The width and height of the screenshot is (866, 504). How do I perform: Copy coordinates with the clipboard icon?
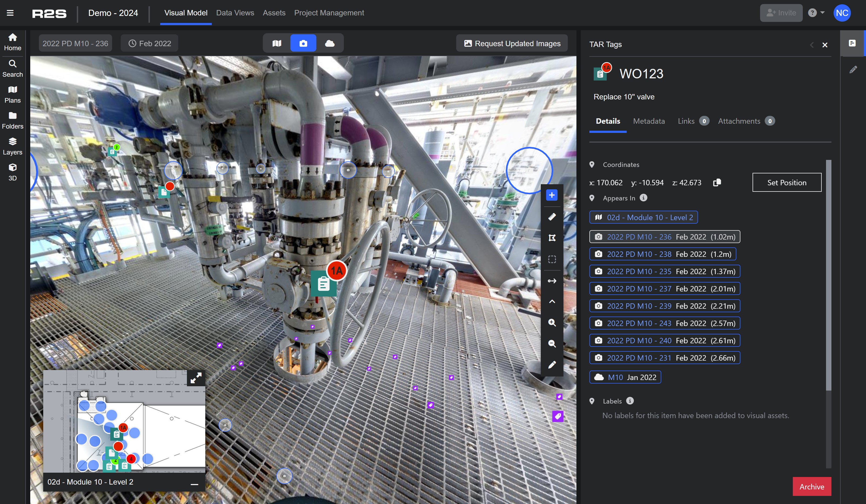point(717,182)
